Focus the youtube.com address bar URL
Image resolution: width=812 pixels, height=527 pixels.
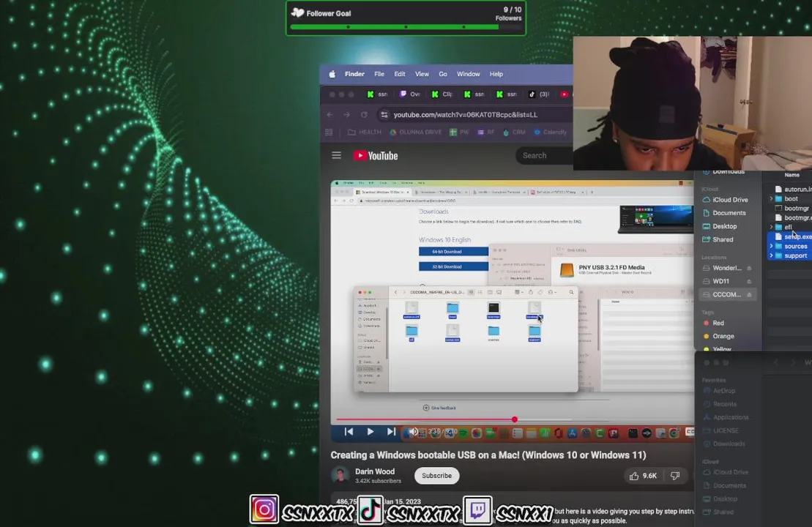465,114
